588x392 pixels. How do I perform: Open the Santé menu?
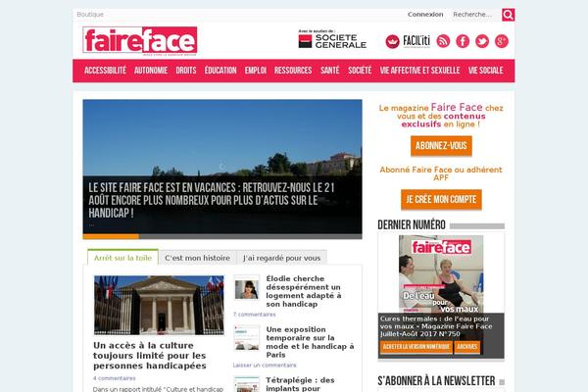[330, 71]
